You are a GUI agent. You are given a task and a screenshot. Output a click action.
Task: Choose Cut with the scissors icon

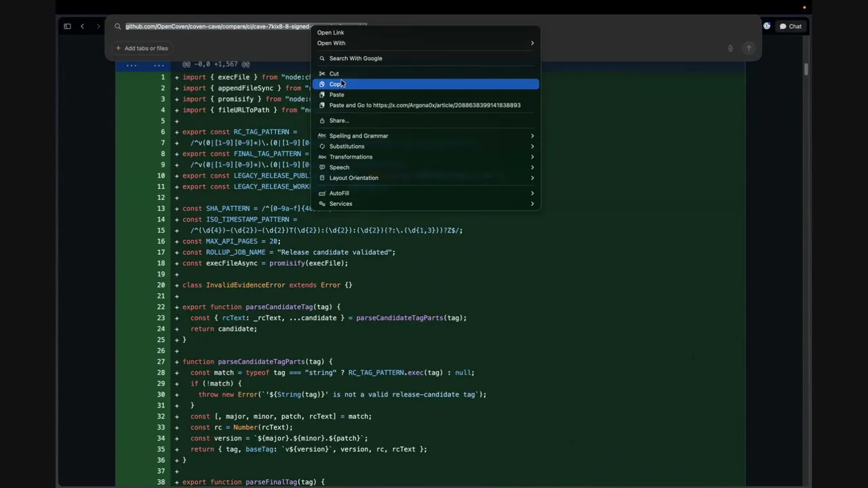pos(426,73)
